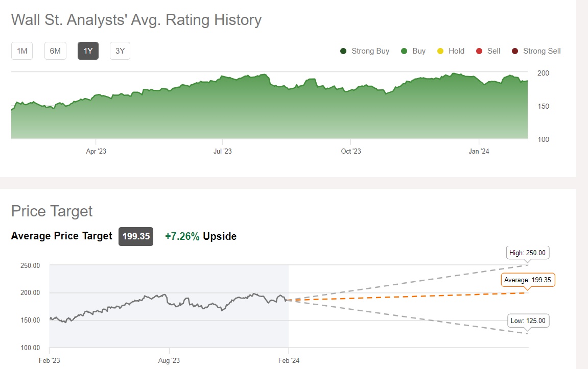Select the 1M time range button
Image resolution: width=588 pixels, height=369 pixels.
click(22, 51)
